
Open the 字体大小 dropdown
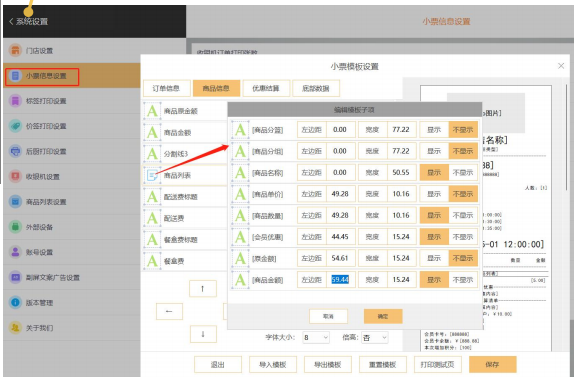(316, 337)
